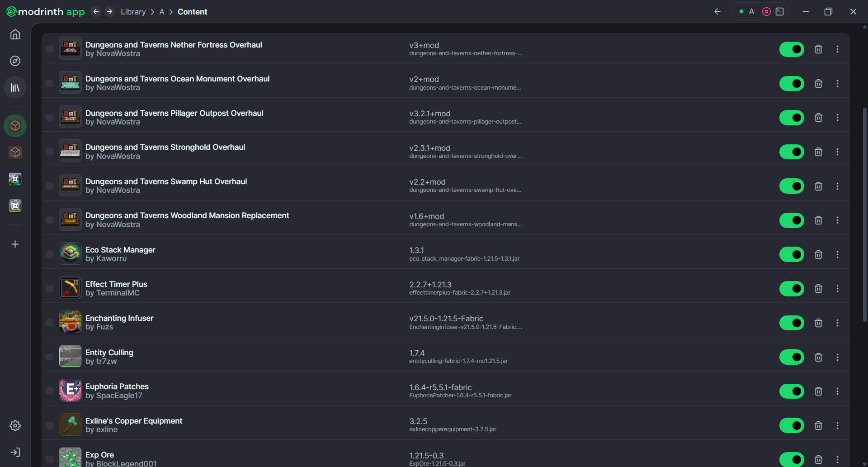This screenshot has width=868, height=467.
Task: Click the back arrow near running instance
Action: (x=717, y=12)
